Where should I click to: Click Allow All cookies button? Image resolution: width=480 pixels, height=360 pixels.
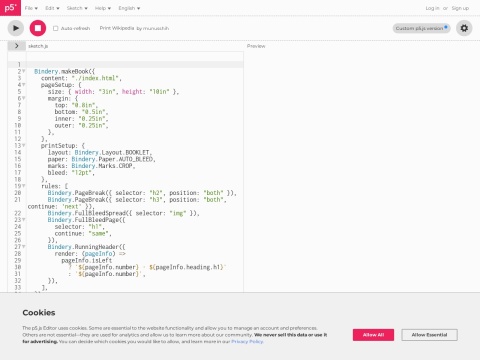pos(373,335)
